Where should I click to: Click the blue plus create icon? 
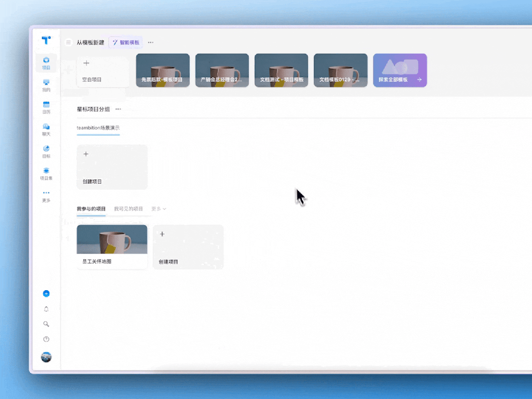click(x=46, y=294)
